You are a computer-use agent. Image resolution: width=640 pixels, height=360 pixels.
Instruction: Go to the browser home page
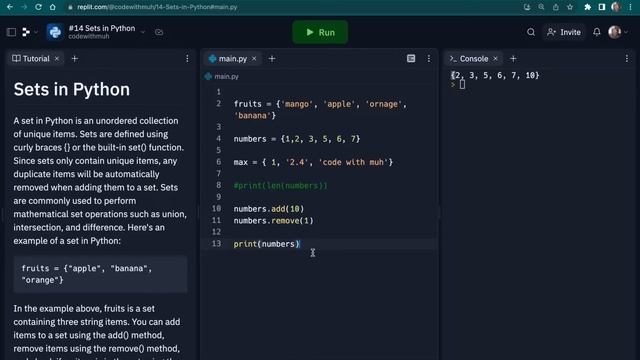click(x=52, y=7)
